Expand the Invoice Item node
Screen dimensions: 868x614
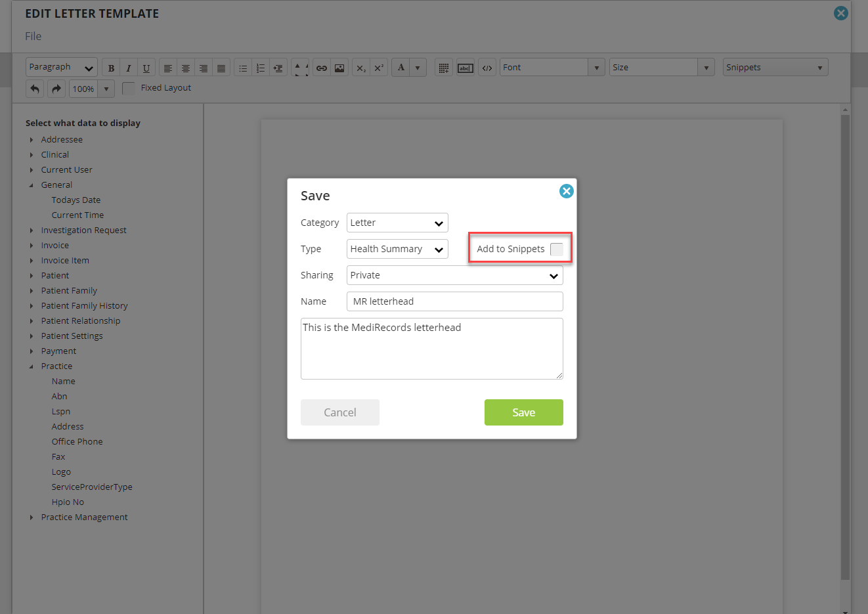(x=32, y=261)
